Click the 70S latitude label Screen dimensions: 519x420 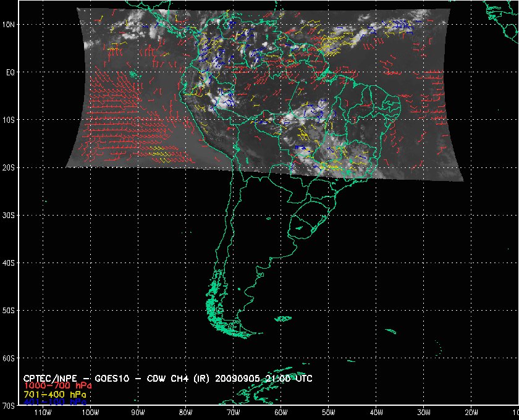(8, 406)
